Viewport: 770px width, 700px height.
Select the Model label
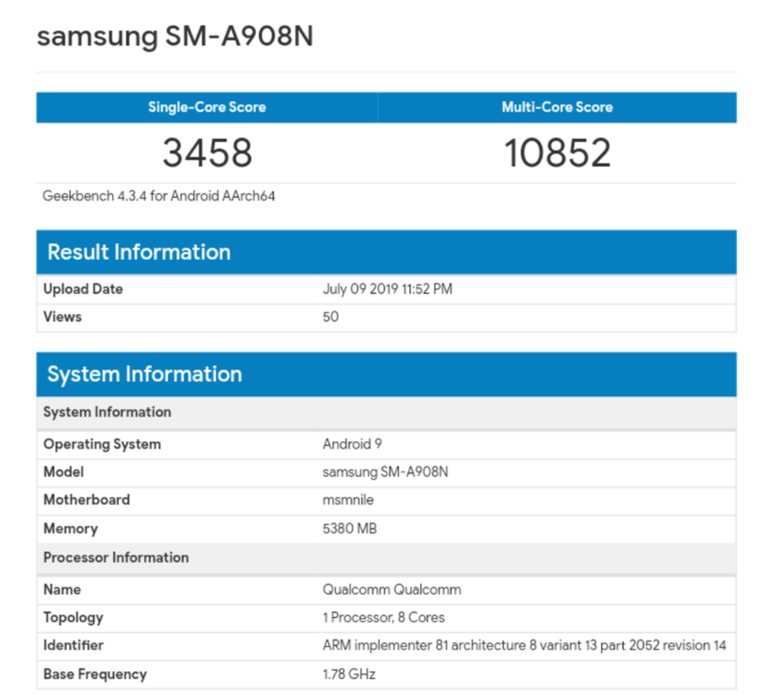(63, 472)
